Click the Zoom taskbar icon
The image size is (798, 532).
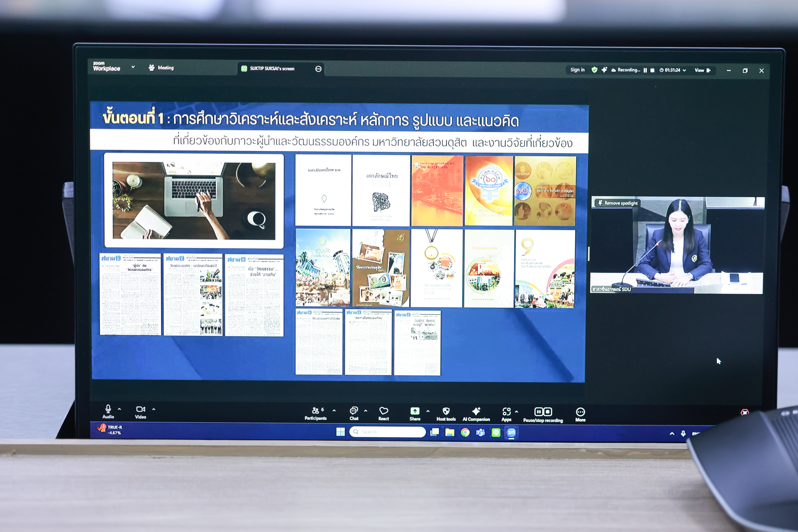point(511,432)
